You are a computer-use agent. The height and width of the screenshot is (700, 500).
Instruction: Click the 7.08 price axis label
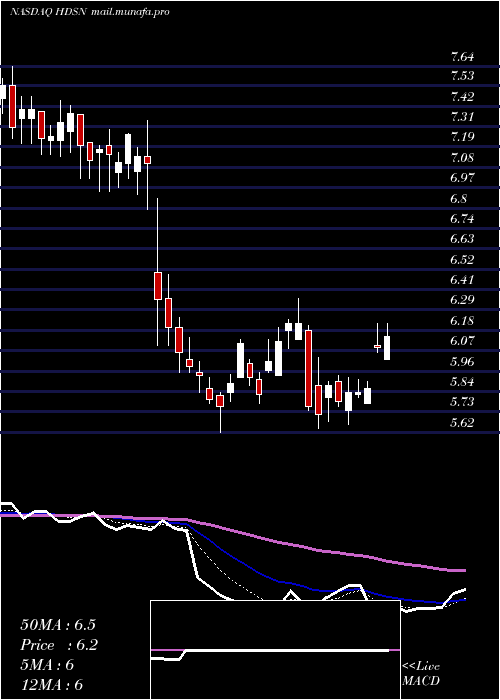coord(462,158)
